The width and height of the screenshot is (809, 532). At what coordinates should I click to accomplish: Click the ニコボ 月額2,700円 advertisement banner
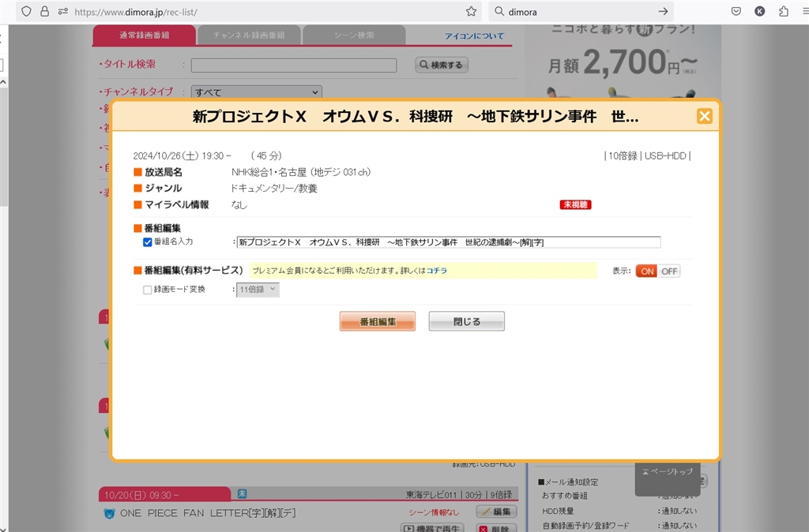[x=623, y=61]
